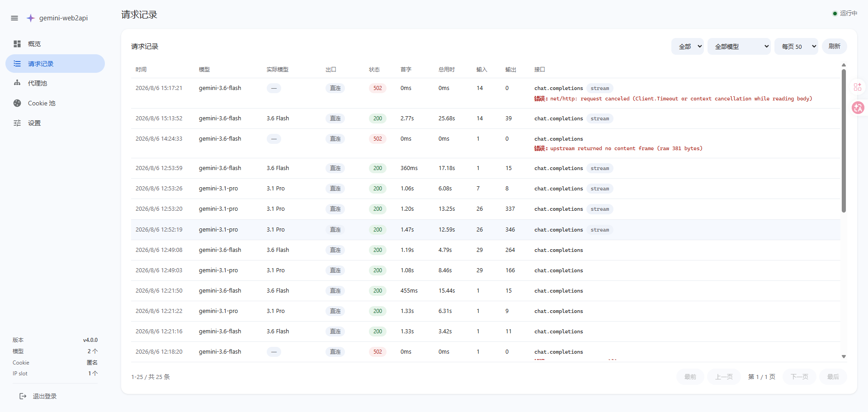Click the 下一页 next page button

[799, 377]
